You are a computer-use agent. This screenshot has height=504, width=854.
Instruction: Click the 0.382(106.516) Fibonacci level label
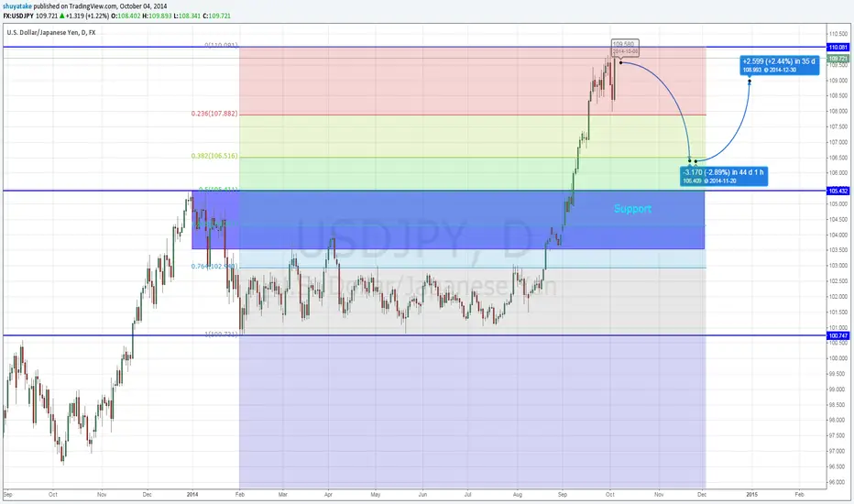click(214, 156)
